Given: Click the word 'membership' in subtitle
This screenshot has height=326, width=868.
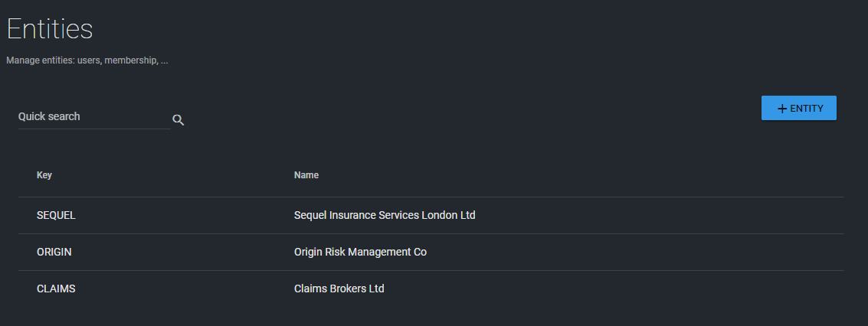Looking at the screenshot, I should click(x=132, y=60).
